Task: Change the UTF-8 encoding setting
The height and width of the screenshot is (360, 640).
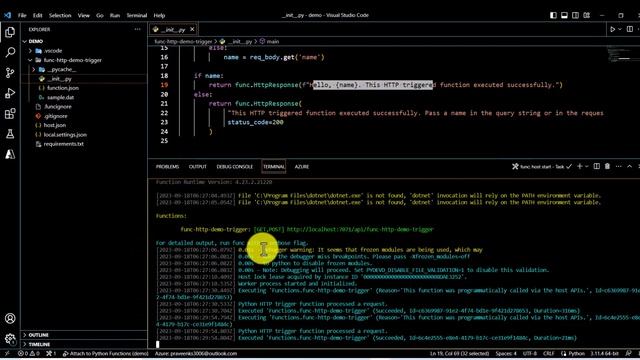Action: click(530, 353)
